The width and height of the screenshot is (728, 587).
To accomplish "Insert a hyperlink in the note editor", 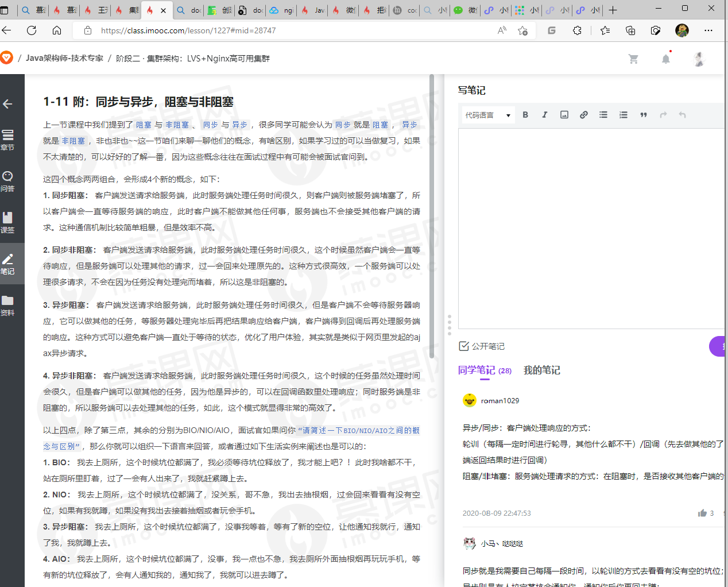I will (x=583, y=114).
